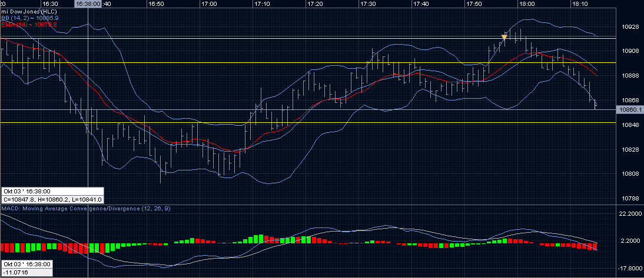Click the C/H/L price data tooltip box
This screenshot has height=278, width=644.
(52, 200)
